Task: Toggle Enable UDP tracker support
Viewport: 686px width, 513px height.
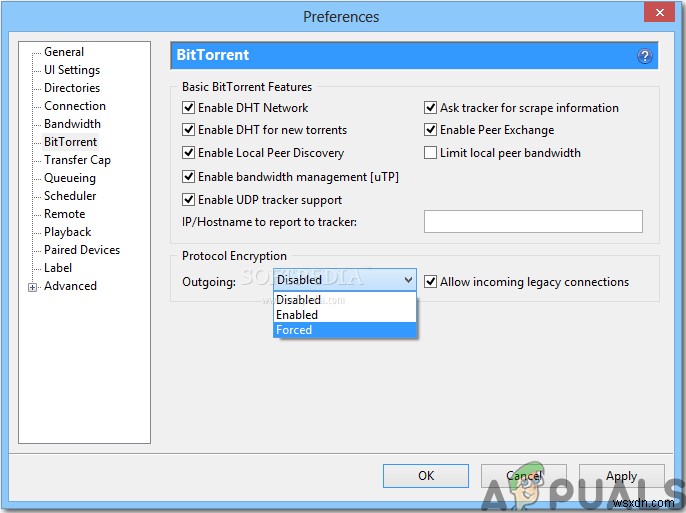Action: pyautogui.click(x=188, y=200)
